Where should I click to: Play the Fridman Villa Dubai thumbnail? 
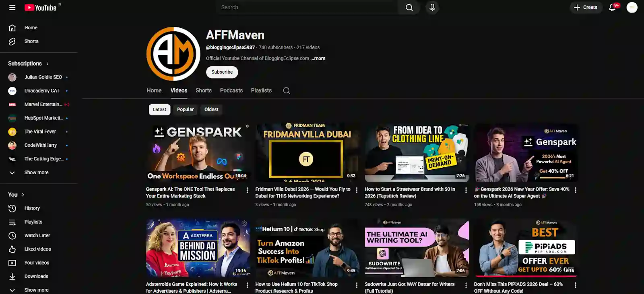click(307, 153)
